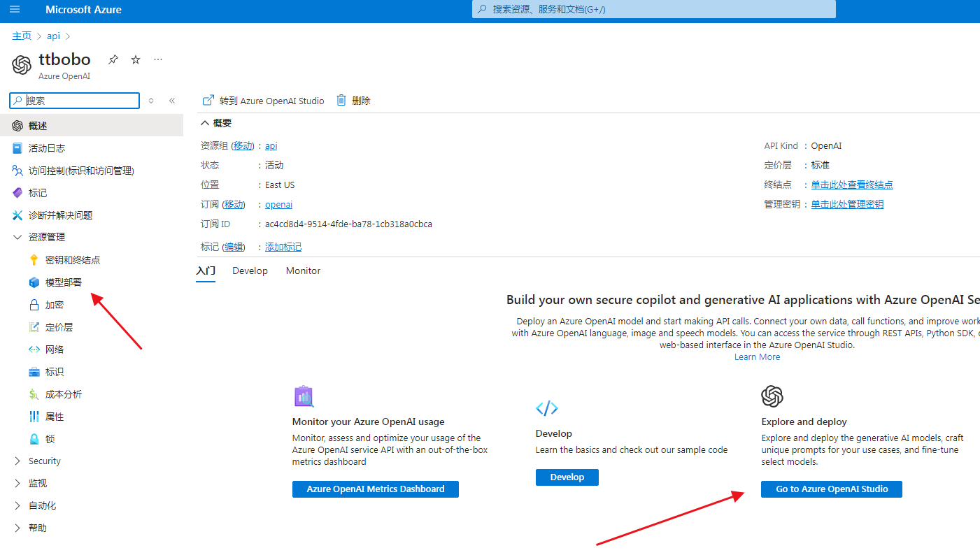The image size is (980, 555).
Task: Click the 主页 breadcrumb
Action: tap(22, 36)
